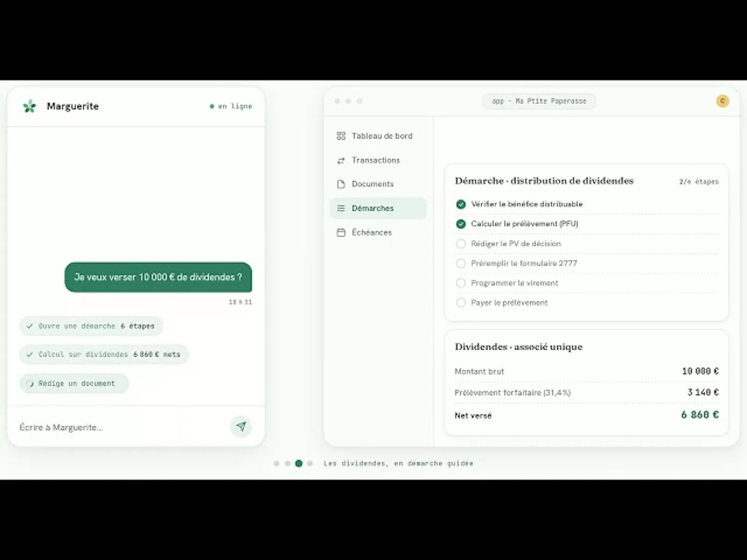
Task: Open Transactions in sidebar
Action: [378, 160]
